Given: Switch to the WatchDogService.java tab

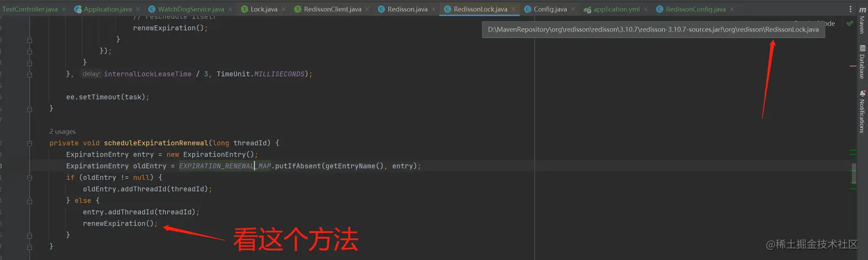Looking at the screenshot, I should click(x=191, y=9).
